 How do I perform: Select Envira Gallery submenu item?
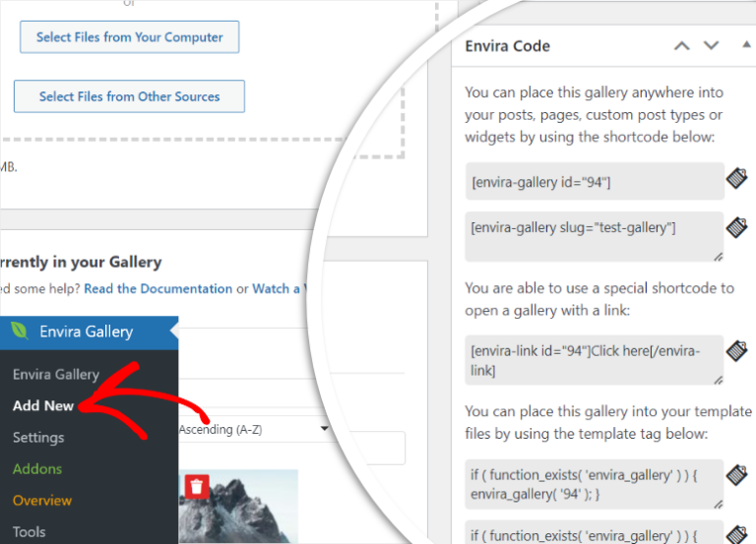[x=56, y=375]
